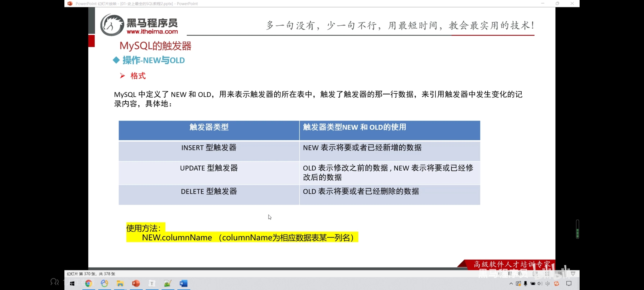Click the PowerPoint taskbar icon
The height and width of the screenshot is (290, 644).
136,284
